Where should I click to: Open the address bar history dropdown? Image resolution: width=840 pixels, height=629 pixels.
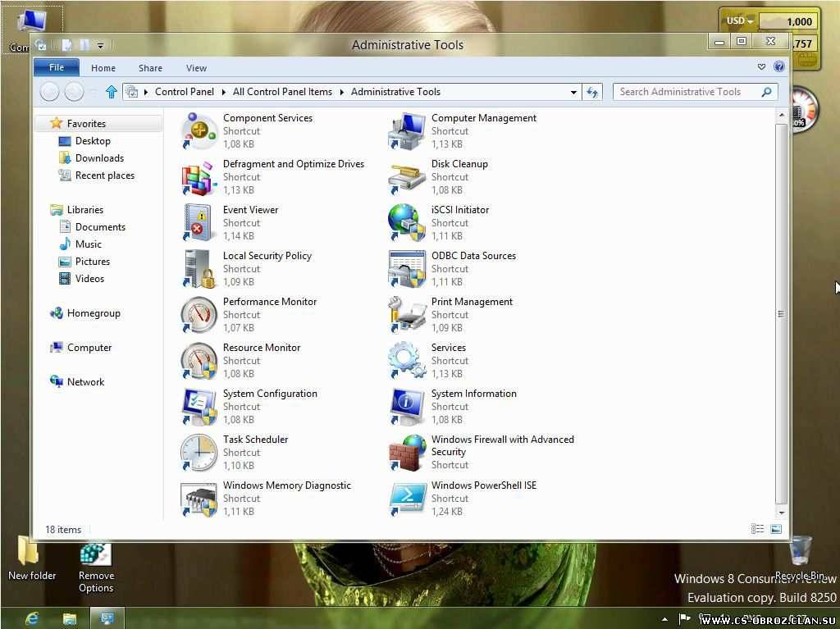click(x=573, y=92)
